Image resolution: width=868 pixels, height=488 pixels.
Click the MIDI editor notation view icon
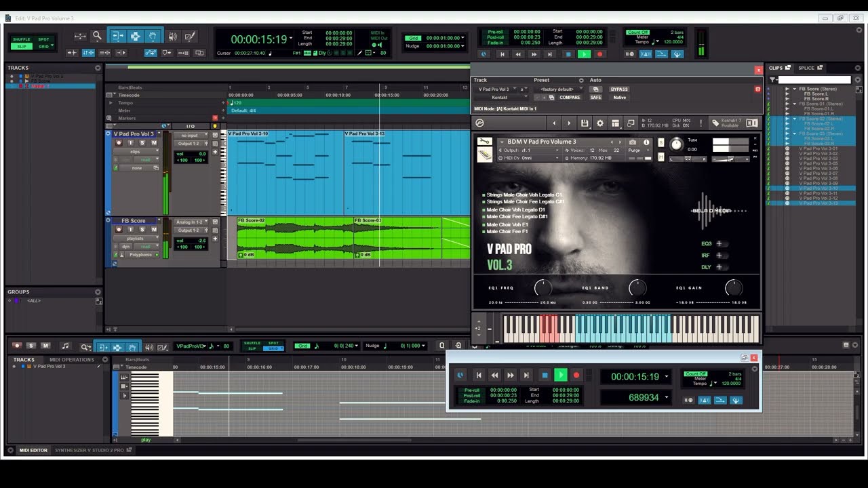(x=66, y=346)
